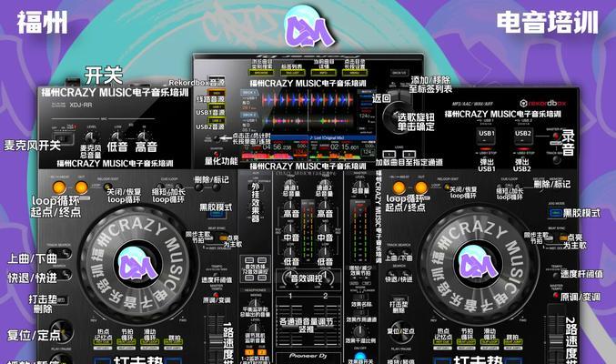Select right deck Beat Loop pad mode
The width and height of the screenshot is (616, 364).
pyautogui.click(x=466, y=342)
